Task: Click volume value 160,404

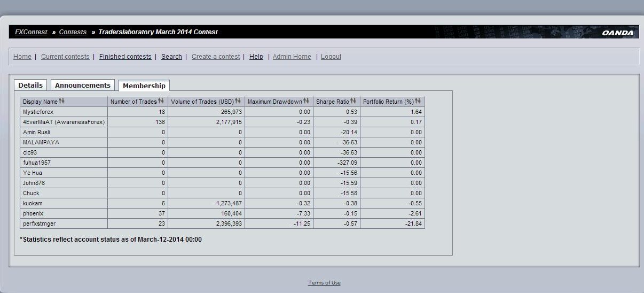Action: point(231,213)
